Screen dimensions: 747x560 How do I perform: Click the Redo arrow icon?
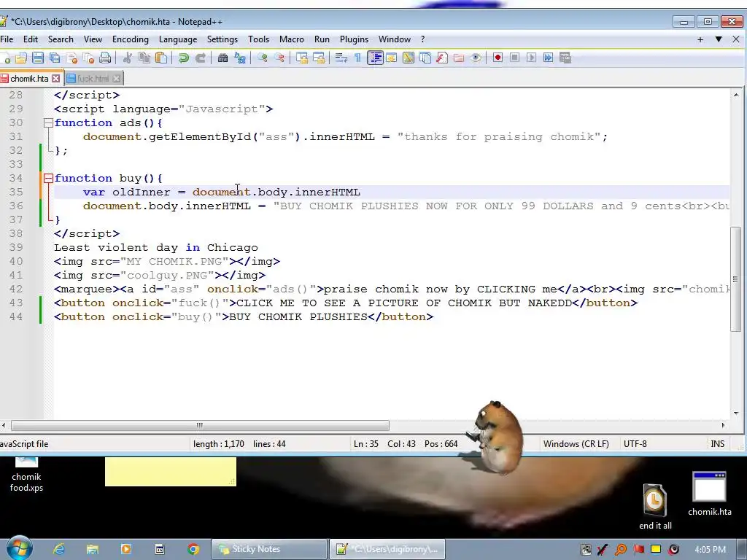coord(201,58)
